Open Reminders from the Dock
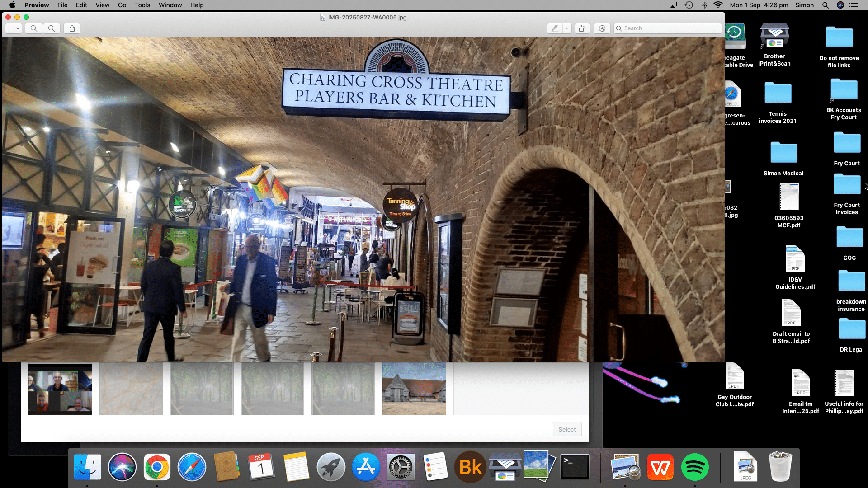Screen dimensions: 868x488 pos(435,467)
